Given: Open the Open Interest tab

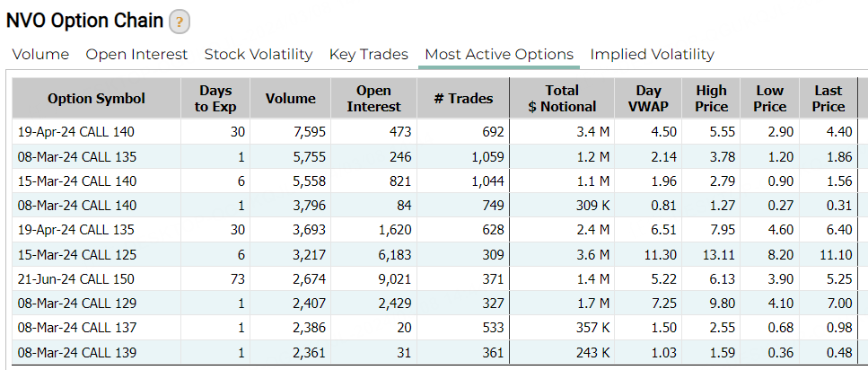Looking at the screenshot, I should [136, 54].
